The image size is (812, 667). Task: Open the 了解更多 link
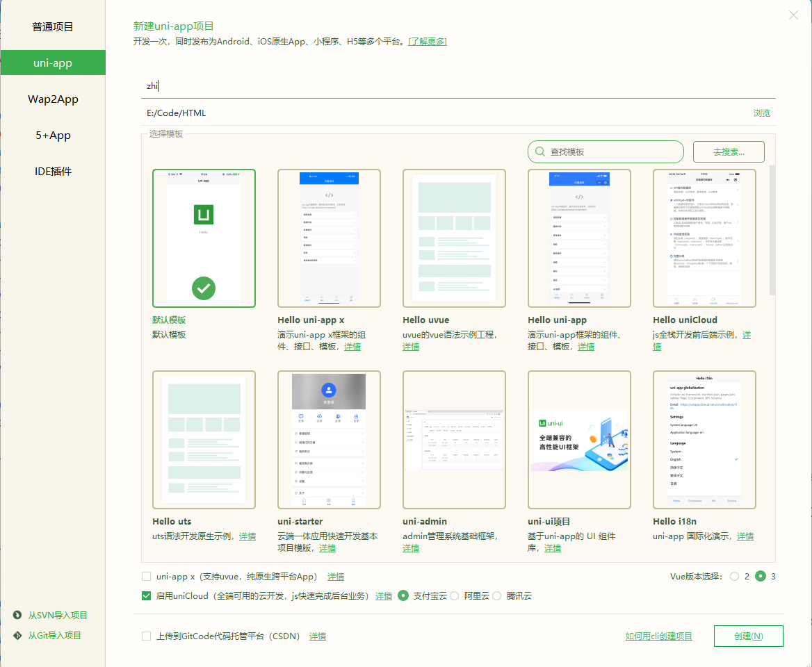(428, 42)
